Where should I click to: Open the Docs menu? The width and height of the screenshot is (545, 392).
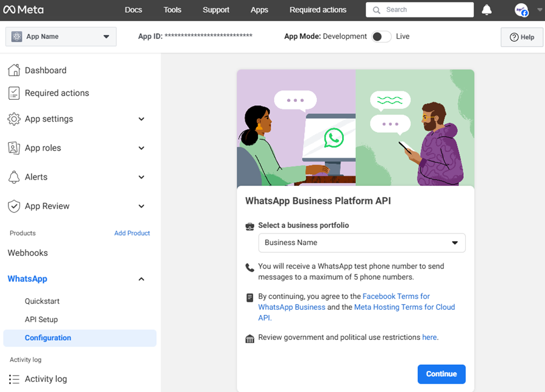click(x=133, y=10)
